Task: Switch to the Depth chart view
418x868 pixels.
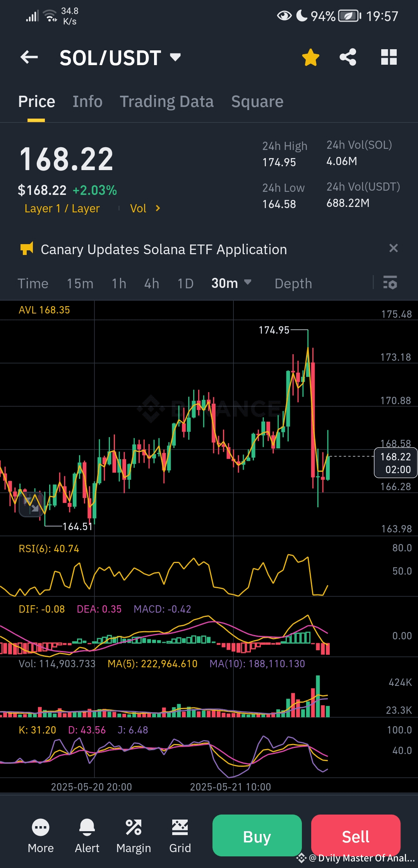Action: (x=293, y=284)
